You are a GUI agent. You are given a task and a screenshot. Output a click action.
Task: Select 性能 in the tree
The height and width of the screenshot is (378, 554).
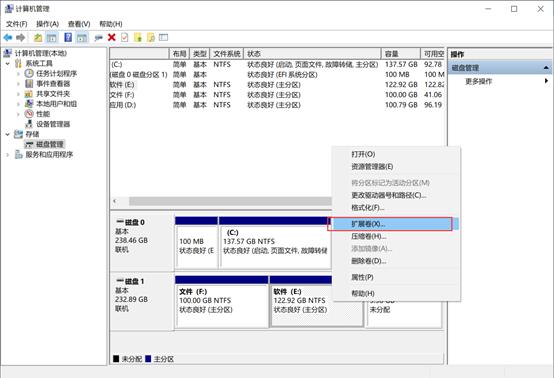point(43,114)
